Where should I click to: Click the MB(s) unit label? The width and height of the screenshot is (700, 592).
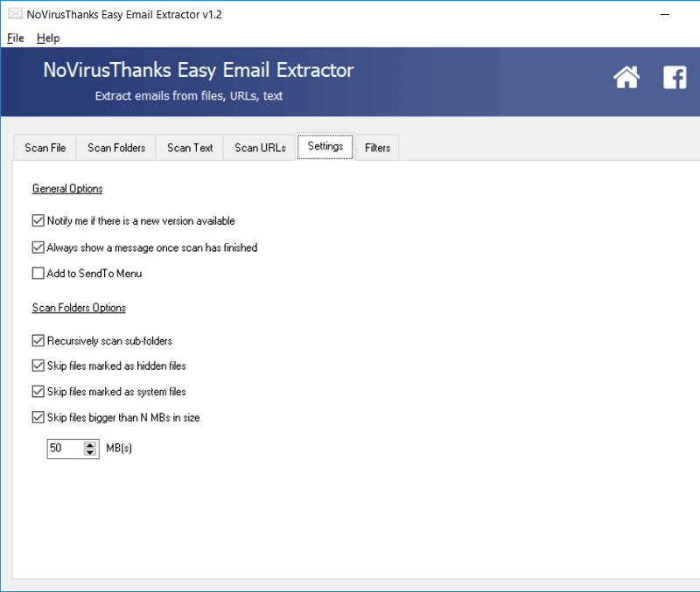coord(119,448)
